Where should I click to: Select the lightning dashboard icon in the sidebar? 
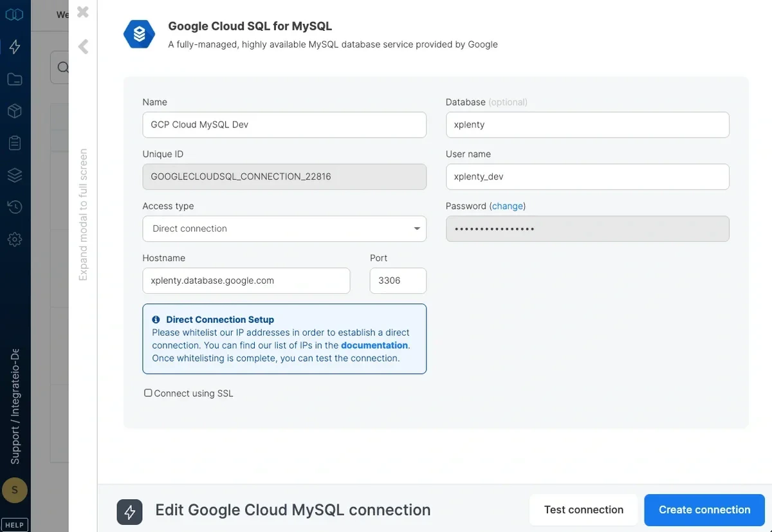click(x=14, y=46)
